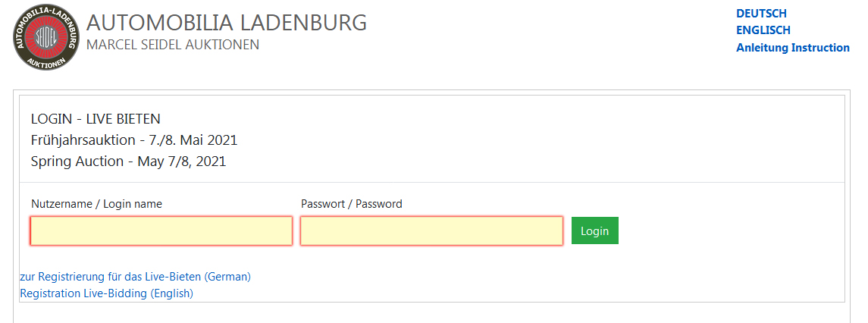This screenshot has width=868, height=323.
Task: Click the AUTOMOBILIA LADENBURG site title
Action: point(227,23)
